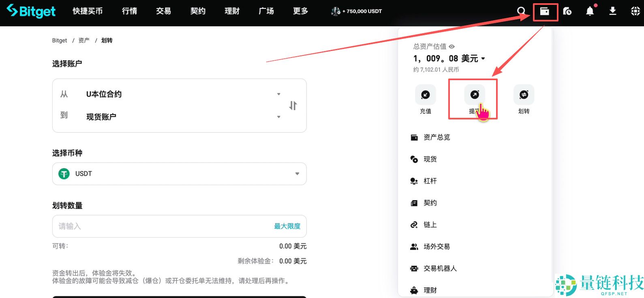This screenshot has height=298, width=644.
Task: Open 行情 in the top navigation
Action: (130, 11)
